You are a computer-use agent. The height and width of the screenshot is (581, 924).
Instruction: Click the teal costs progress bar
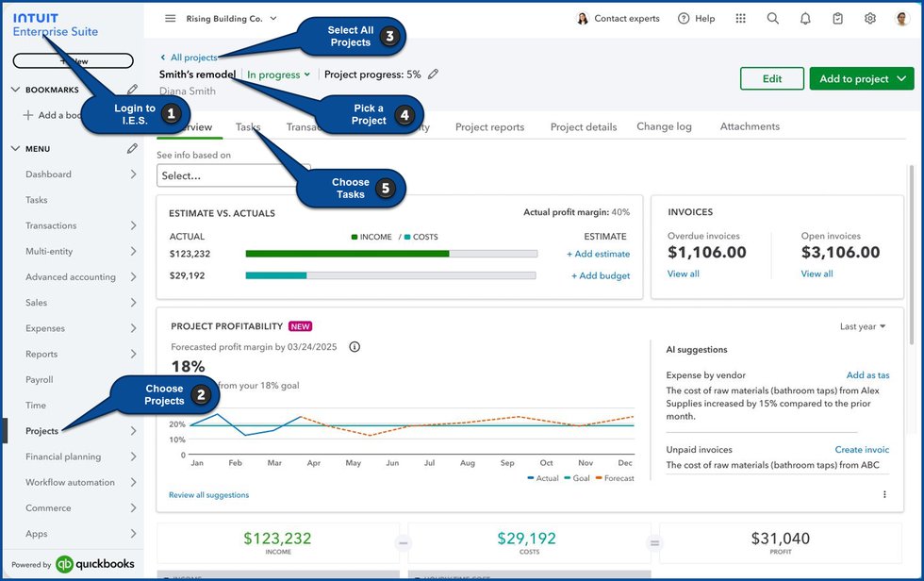[275, 275]
